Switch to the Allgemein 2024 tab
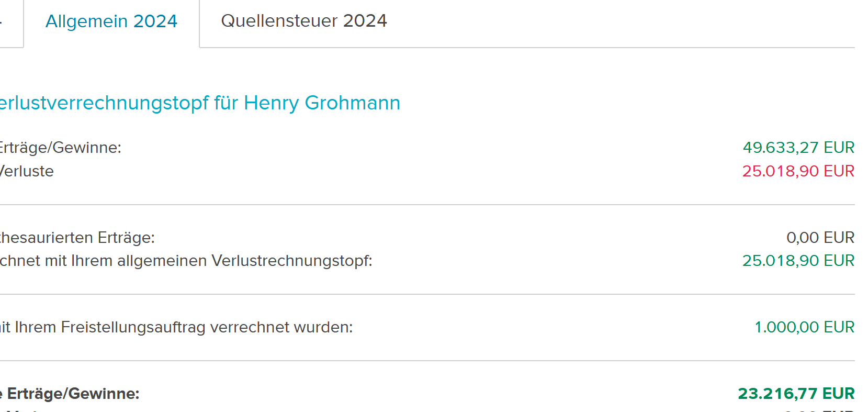Screen dimensions: 868x412 111,21
